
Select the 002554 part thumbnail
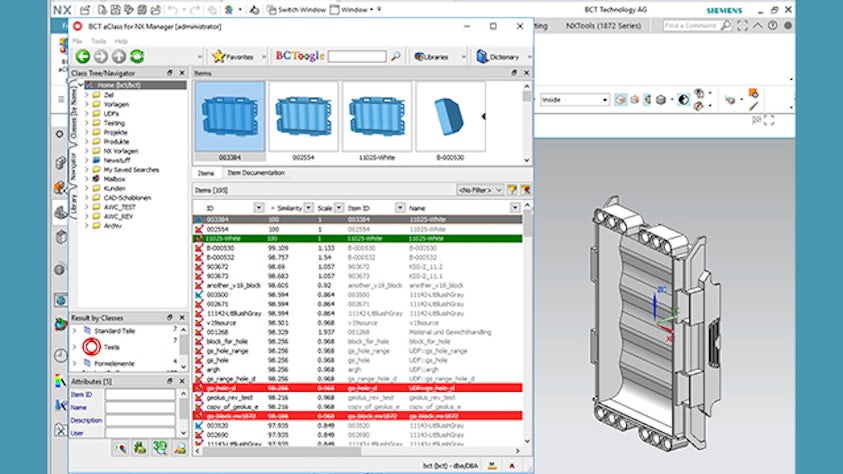pyautogui.click(x=303, y=117)
